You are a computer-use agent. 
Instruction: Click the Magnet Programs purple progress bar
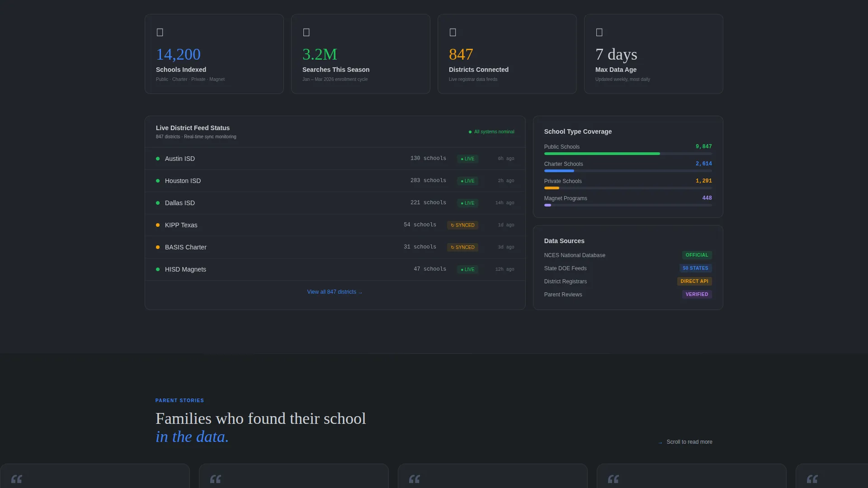point(547,205)
